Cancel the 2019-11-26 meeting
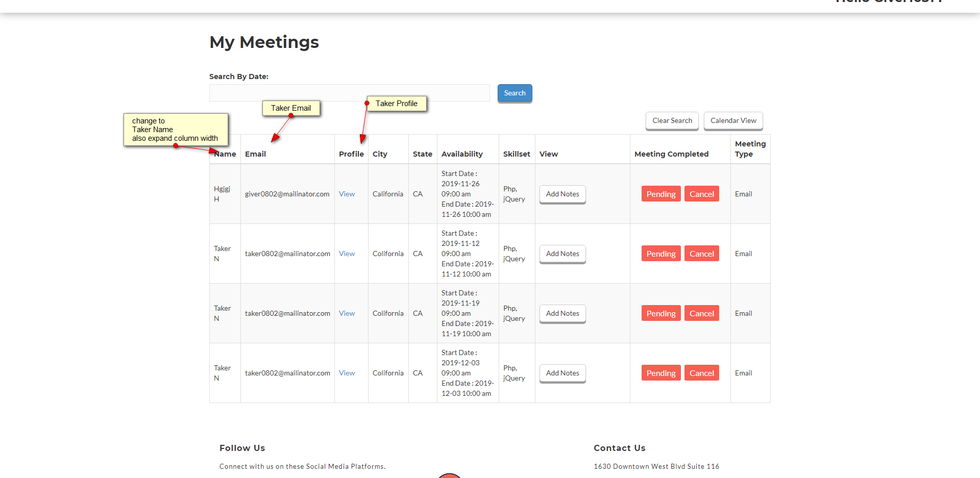The width and height of the screenshot is (980, 478). coord(701,194)
